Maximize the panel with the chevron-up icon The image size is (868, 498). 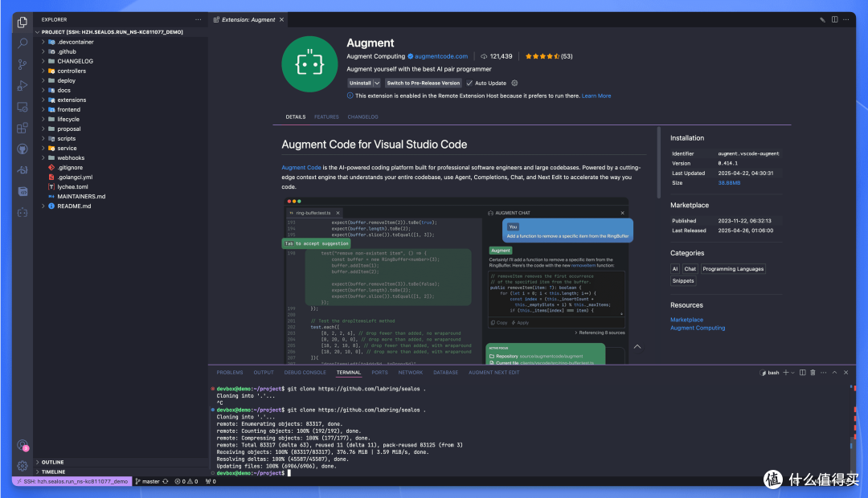click(x=835, y=373)
